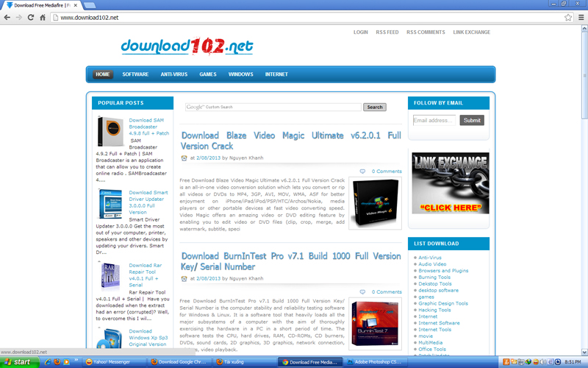Focus the Google Custom Search field
This screenshot has width=588, height=368.
pyautogui.click(x=273, y=107)
